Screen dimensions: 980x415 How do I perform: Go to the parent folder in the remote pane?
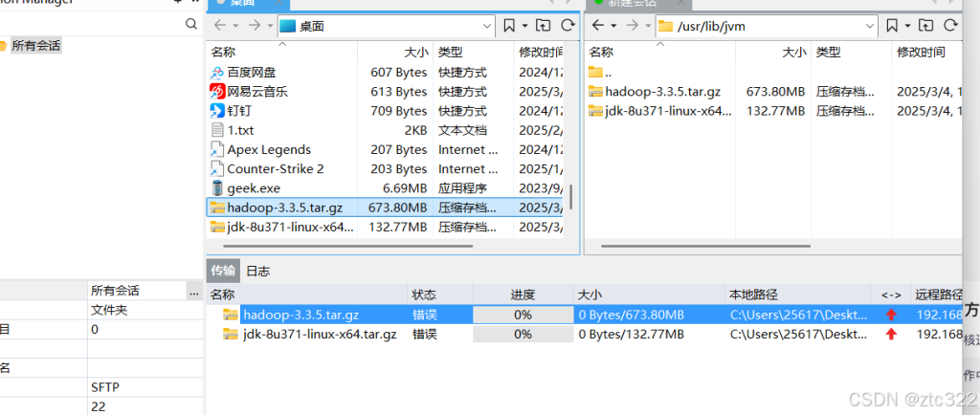(926, 26)
